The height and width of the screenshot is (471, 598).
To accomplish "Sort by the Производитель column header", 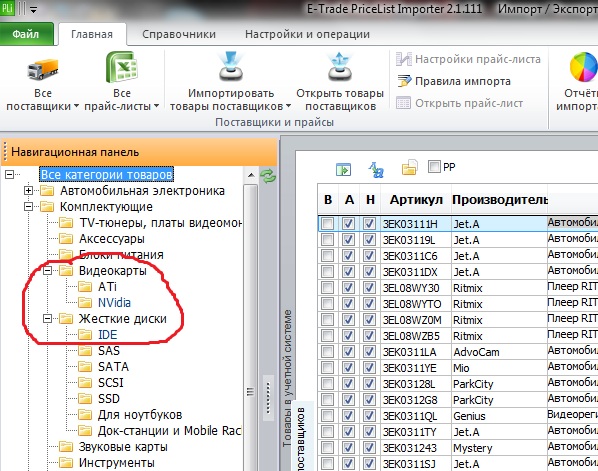I will pyautogui.click(x=500, y=199).
